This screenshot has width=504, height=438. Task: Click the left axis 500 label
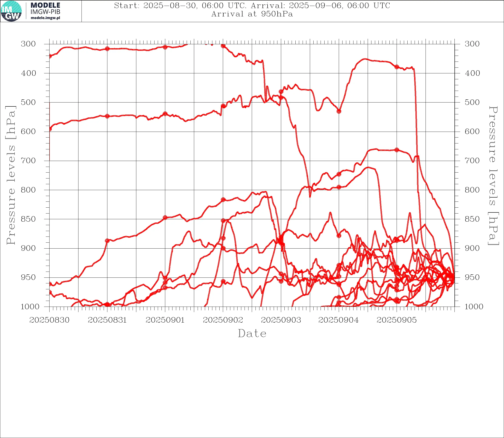(x=28, y=102)
